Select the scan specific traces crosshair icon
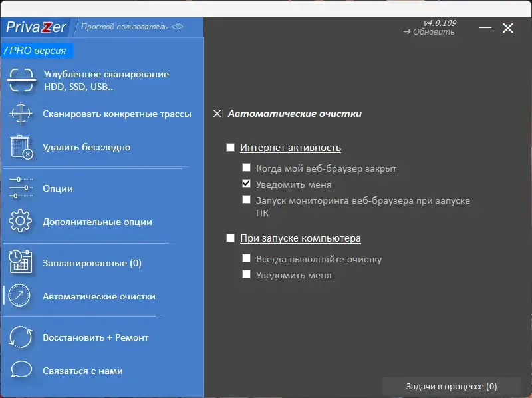 tap(22, 114)
